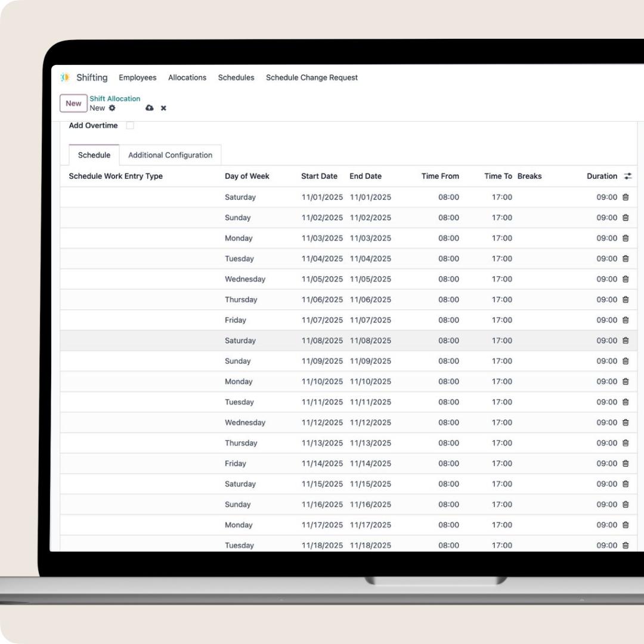Open the Schedules menu
The width and height of the screenshot is (644, 644).
coord(236,78)
